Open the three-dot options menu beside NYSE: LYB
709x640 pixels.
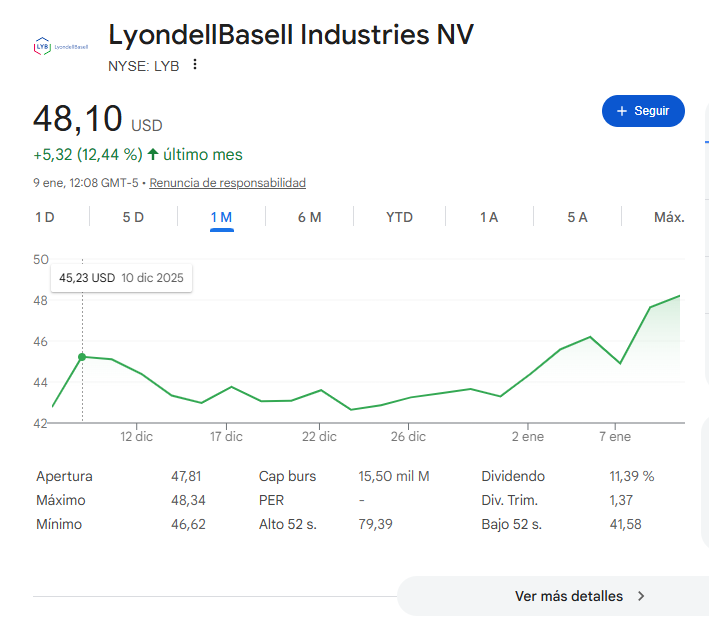point(195,65)
